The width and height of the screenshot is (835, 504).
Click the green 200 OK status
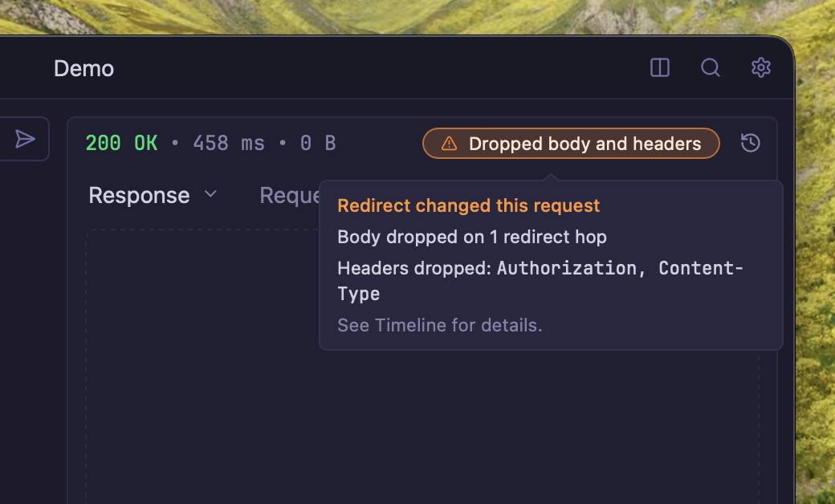(x=121, y=144)
